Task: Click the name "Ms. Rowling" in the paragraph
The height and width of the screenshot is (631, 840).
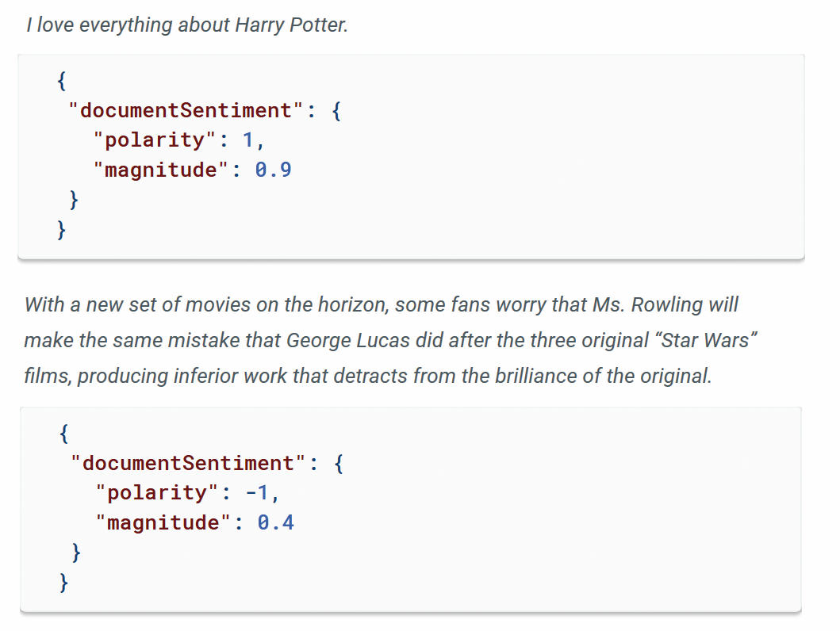Action: tap(648, 304)
